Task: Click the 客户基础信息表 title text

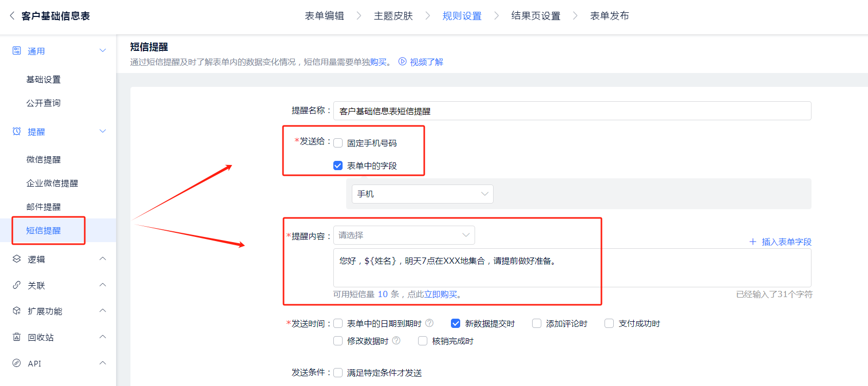Action: pyautogui.click(x=55, y=16)
